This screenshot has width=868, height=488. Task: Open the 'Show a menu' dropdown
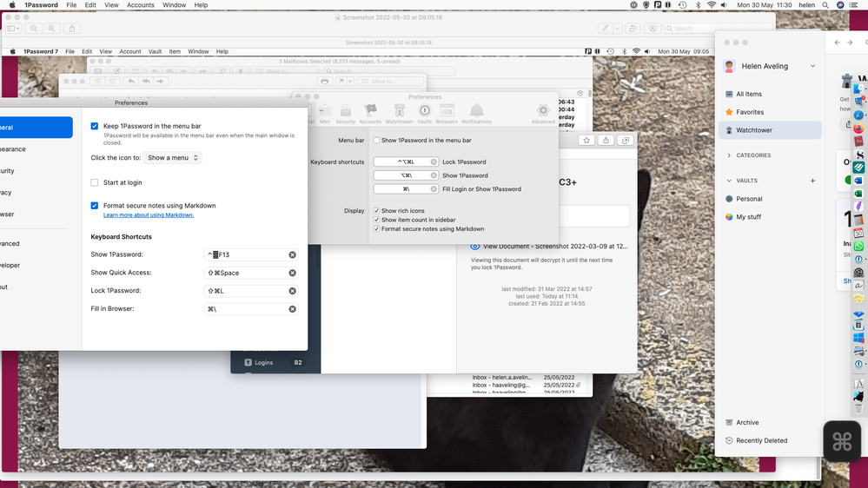173,158
